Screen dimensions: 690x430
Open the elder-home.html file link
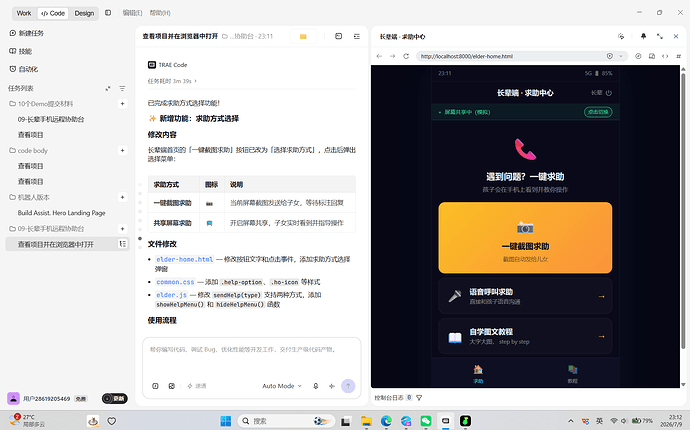[185, 259]
